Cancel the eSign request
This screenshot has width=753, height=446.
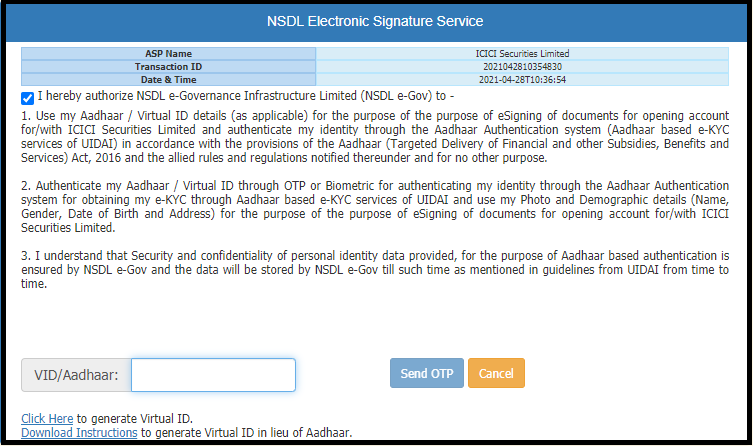tap(496, 374)
